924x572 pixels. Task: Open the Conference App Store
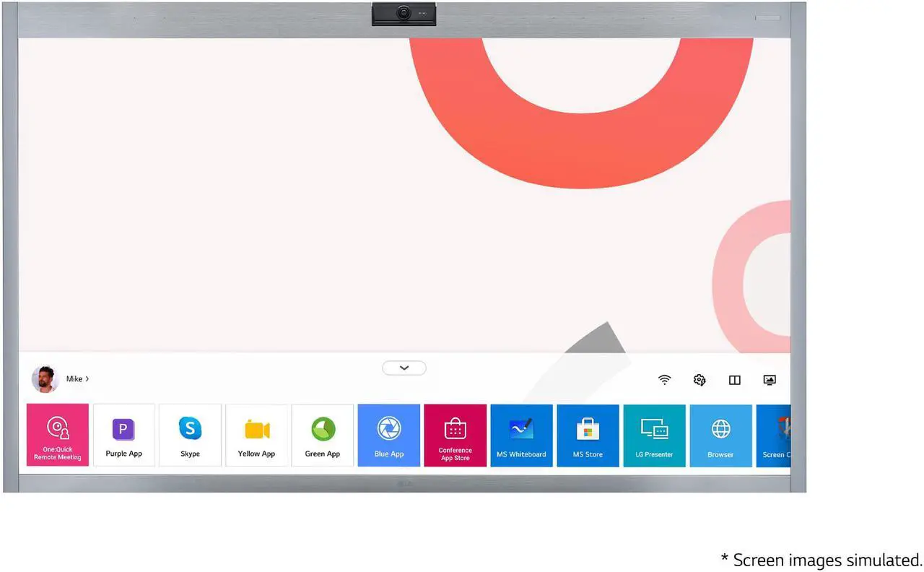click(455, 435)
